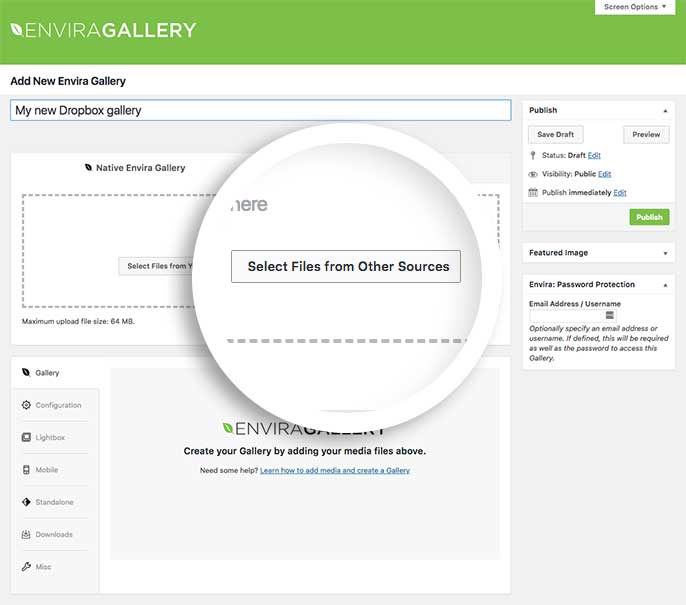
Task: Click the 'Maximum upload file size: 64 MB.' text
Action: (x=78, y=321)
